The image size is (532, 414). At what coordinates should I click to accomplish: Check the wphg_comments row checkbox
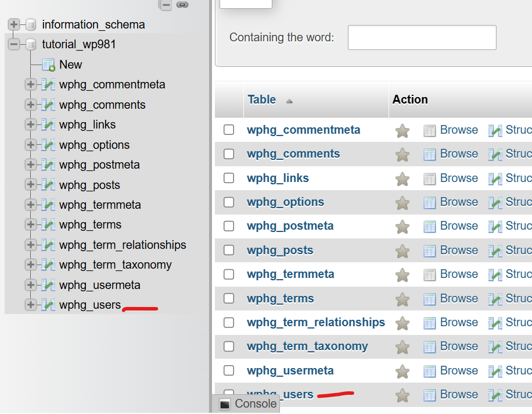(x=229, y=154)
